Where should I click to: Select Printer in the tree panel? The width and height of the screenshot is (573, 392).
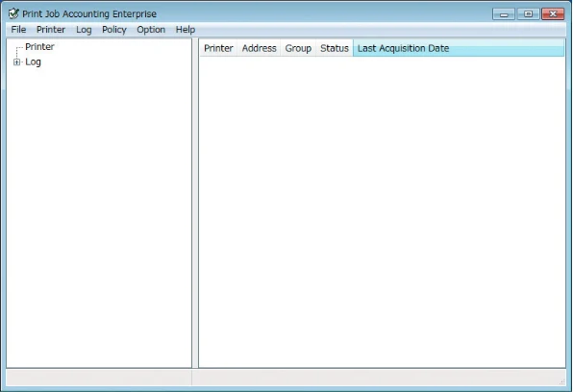coord(39,47)
